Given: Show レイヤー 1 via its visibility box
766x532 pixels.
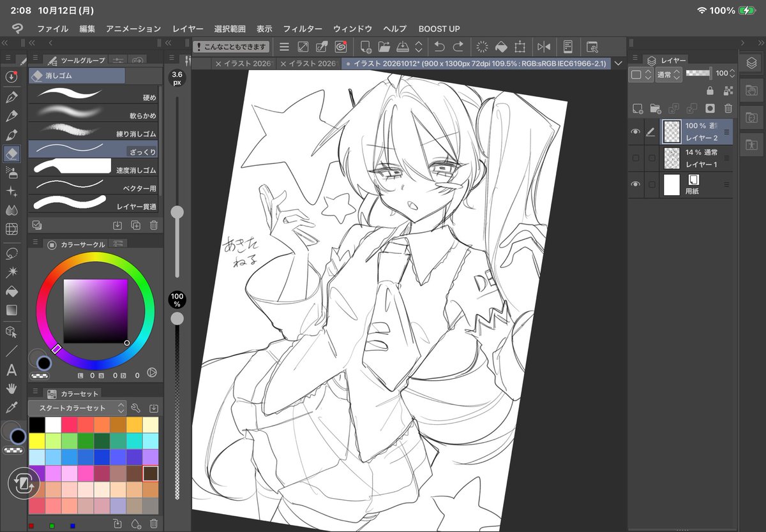Looking at the screenshot, I should point(635,158).
